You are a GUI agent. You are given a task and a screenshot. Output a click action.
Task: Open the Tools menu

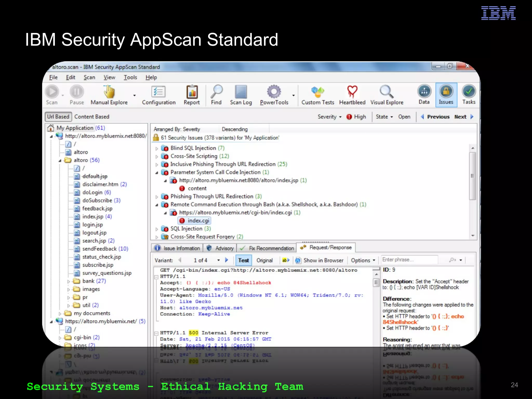[130, 77]
